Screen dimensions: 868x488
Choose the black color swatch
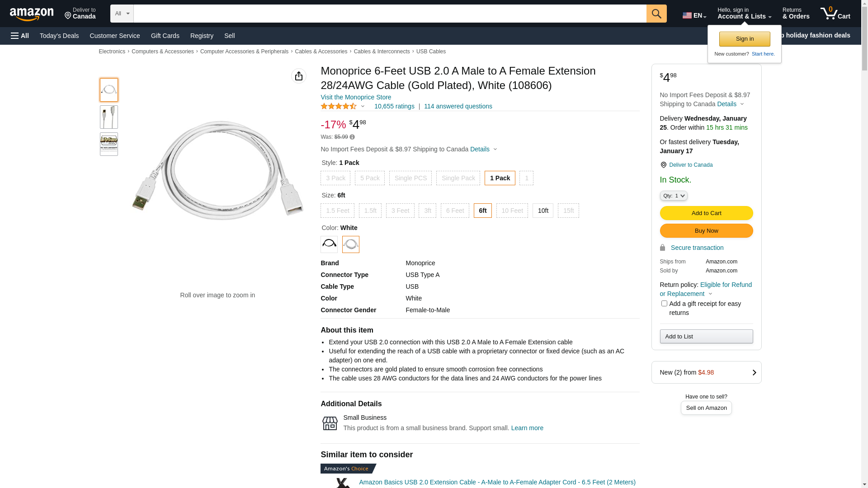[329, 244]
